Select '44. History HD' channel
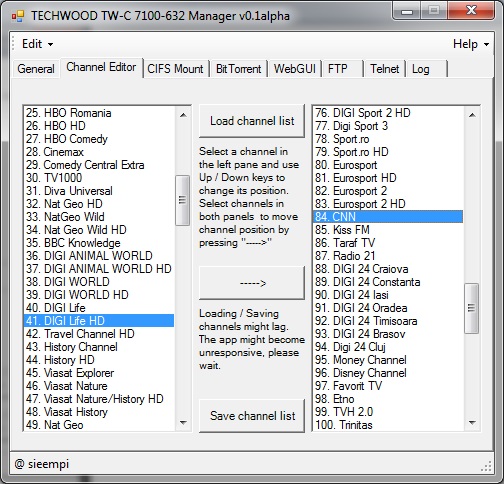This screenshot has width=504, height=484. pos(99,360)
